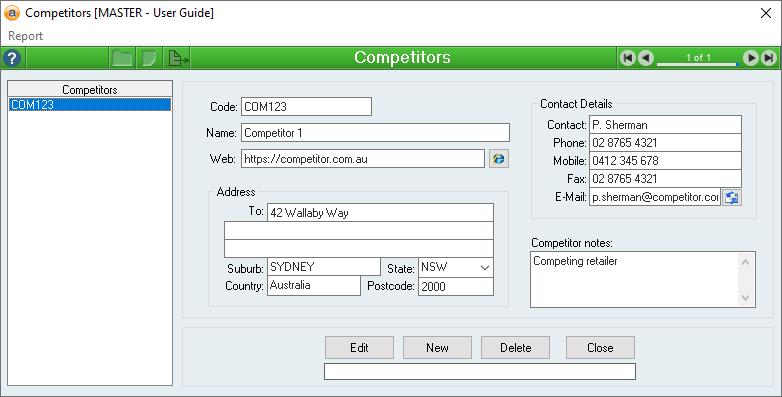Click the Suburb field SYDNEY

324,267
